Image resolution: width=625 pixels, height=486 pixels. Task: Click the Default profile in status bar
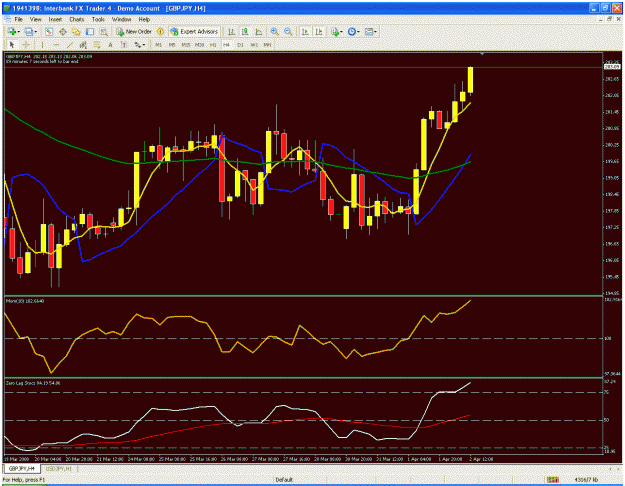(x=284, y=480)
